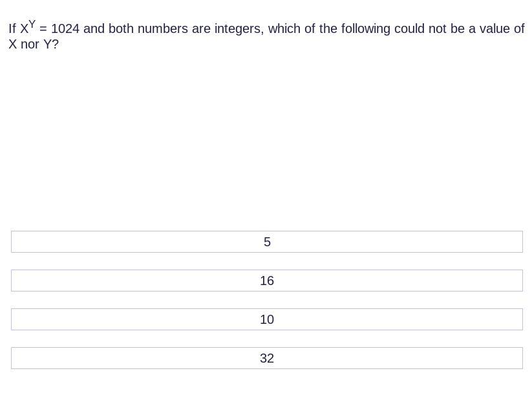
Task: Click the base X in the equation
Action: pyautogui.click(x=24, y=29)
